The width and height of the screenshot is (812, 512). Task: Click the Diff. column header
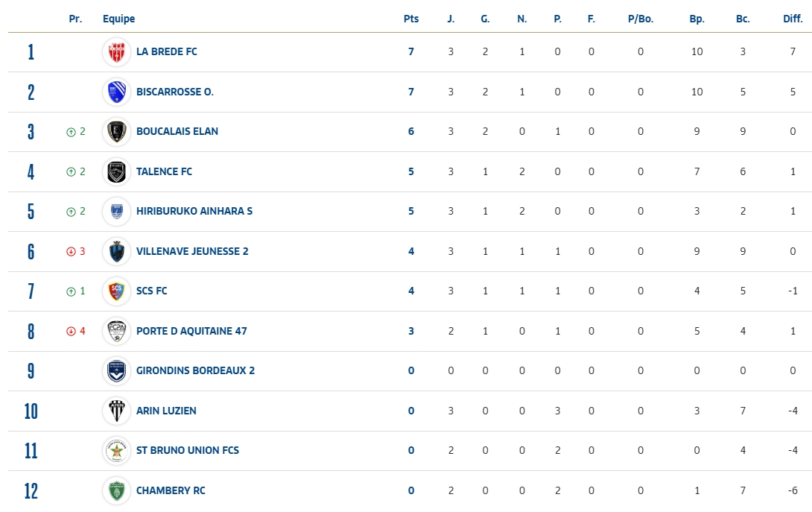click(793, 19)
